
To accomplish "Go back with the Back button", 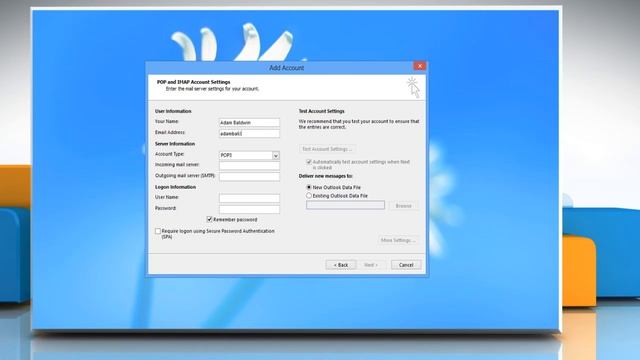I will 341,265.
